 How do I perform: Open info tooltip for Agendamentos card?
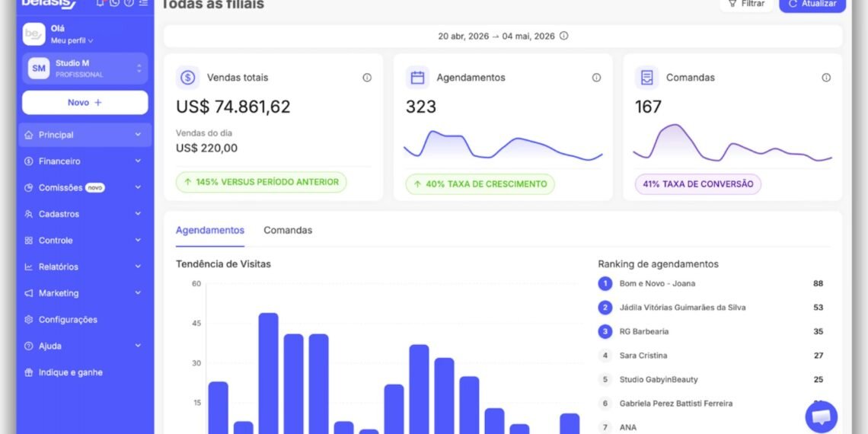coord(596,78)
